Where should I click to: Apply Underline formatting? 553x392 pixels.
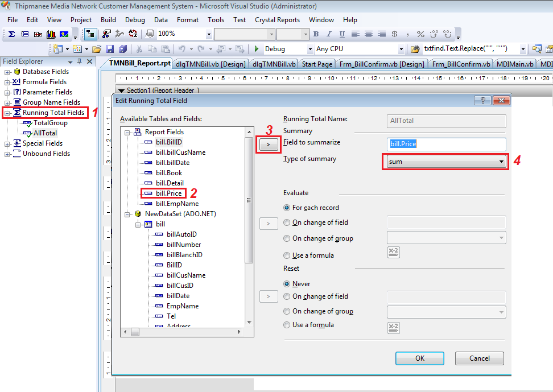coord(342,34)
